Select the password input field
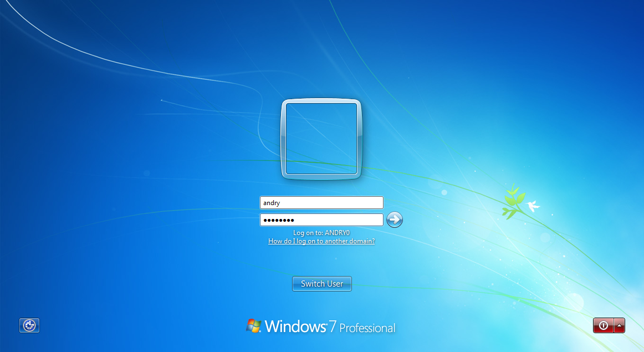This screenshot has width=644, height=352. click(321, 220)
